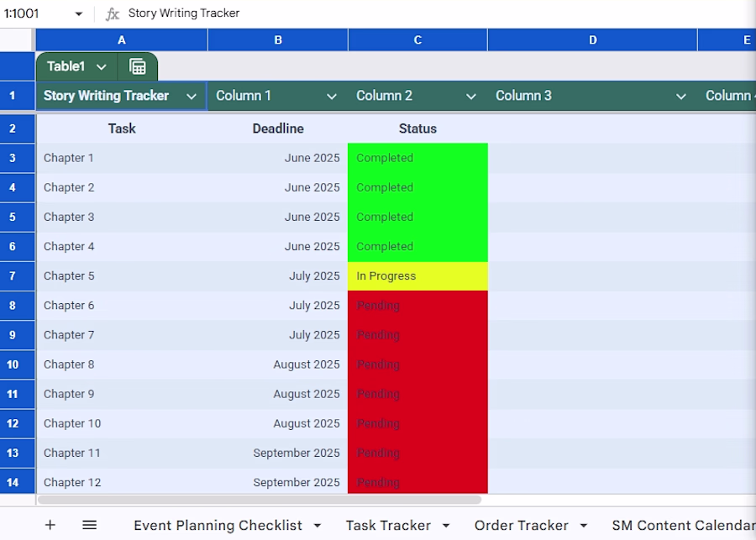The height and width of the screenshot is (540, 756).
Task: Click the fx formula icon
Action: tap(113, 13)
